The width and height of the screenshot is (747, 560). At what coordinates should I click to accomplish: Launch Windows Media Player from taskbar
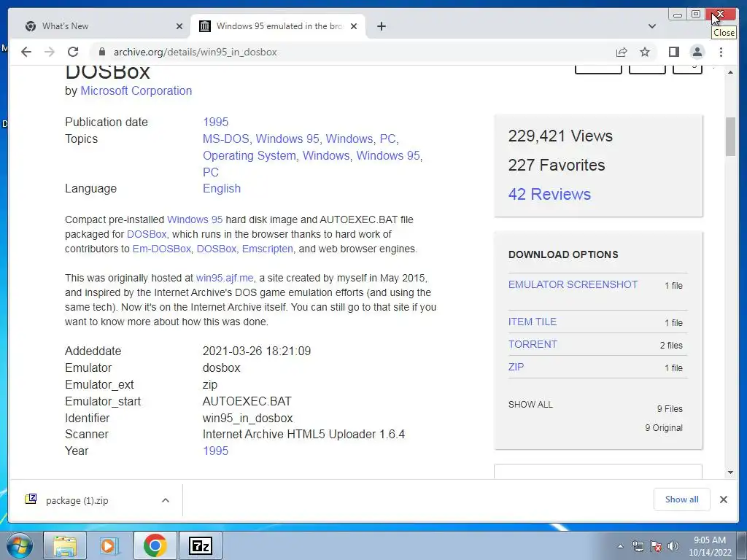pyautogui.click(x=109, y=545)
